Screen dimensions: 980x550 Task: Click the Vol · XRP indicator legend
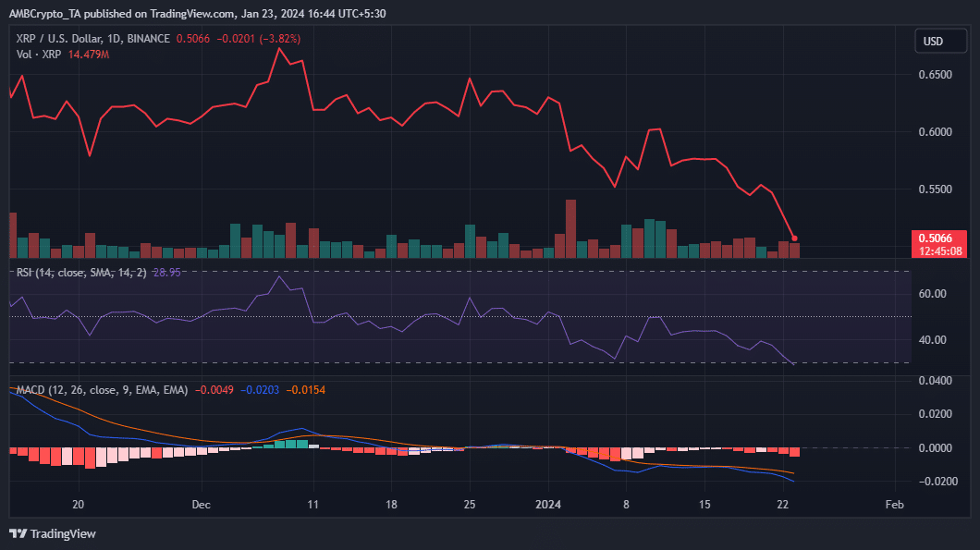(39, 55)
